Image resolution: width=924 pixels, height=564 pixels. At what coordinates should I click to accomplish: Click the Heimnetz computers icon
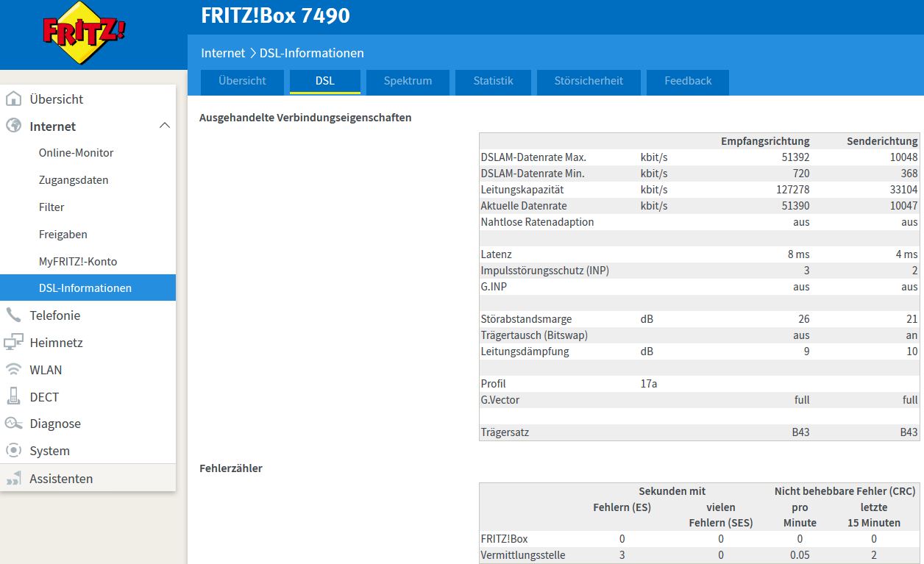pos(14,342)
